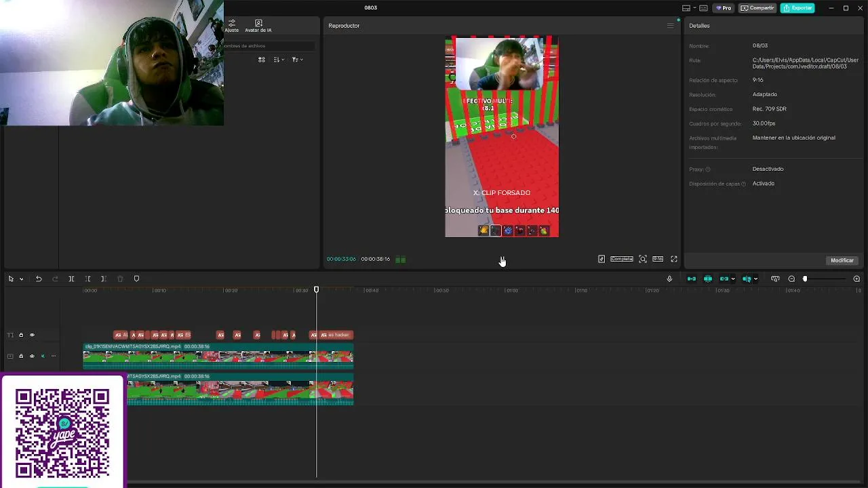The height and width of the screenshot is (488, 868).
Task: Switch media to grid view icon
Action: point(262,60)
